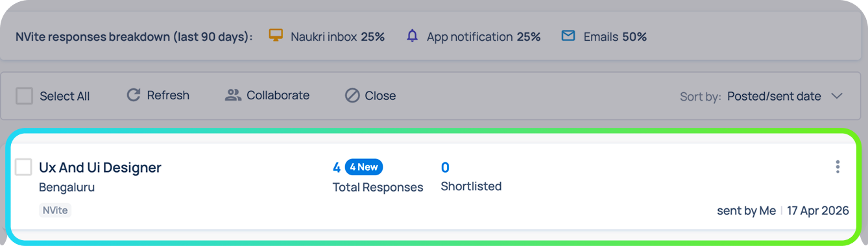Click the Refresh text button
Screen dimensions: 868x246
point(168,95)
